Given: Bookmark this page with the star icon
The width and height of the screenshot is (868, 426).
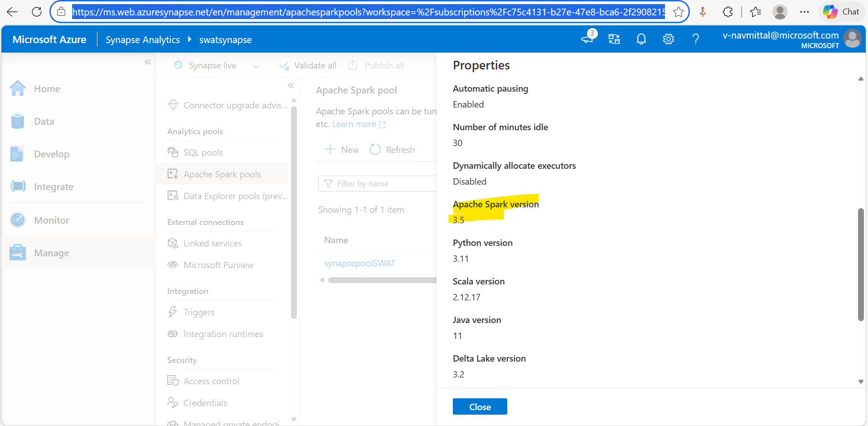Looking at the screenshot, I should (678, 12).
